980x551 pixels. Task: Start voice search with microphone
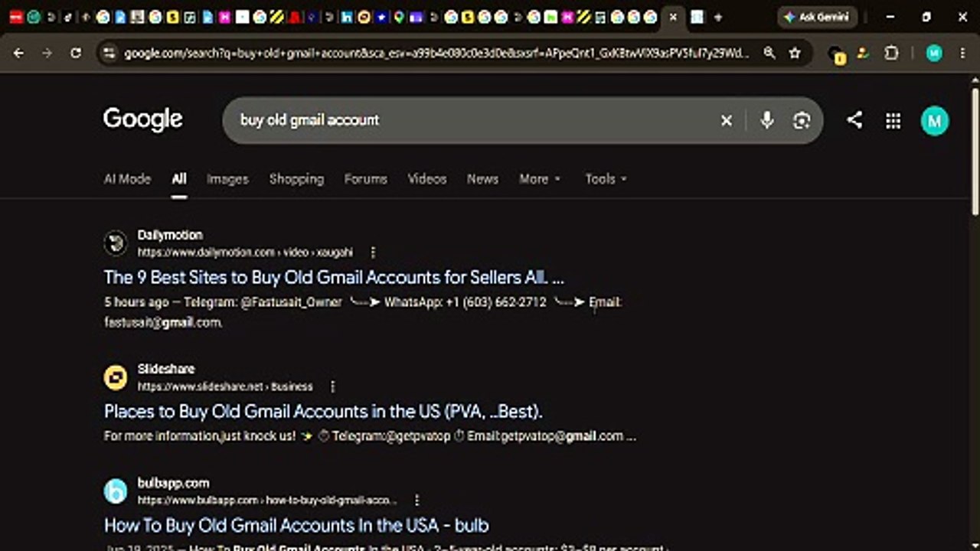point(767,120)
